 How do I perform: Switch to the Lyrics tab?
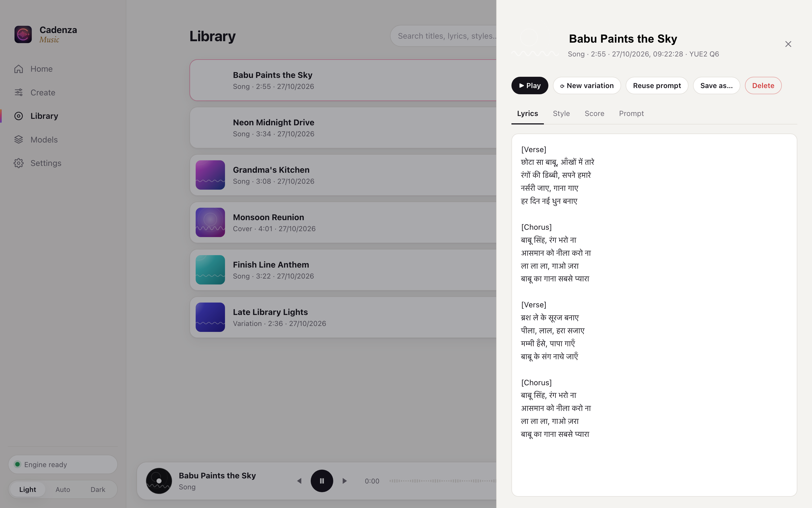528,113
